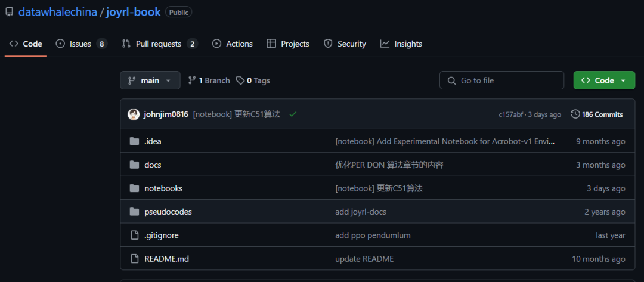Image resolution: width=644 pixels, height=282 pixels.
Task: Click the Issues count badge 8
Action: [102, 44]
